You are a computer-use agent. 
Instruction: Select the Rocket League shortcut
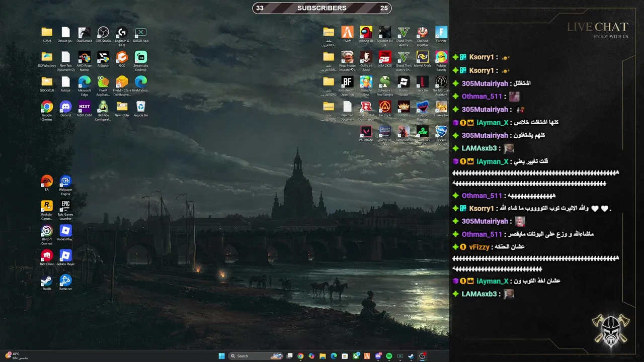441,136
